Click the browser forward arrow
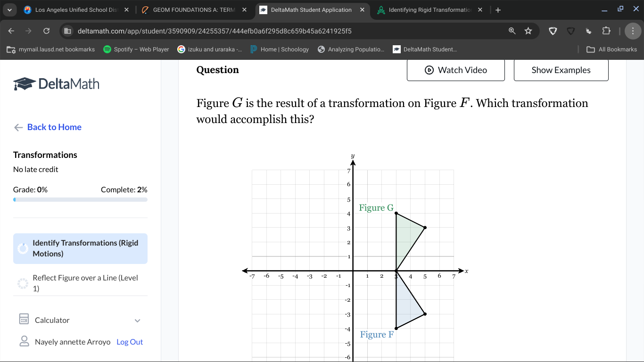This screenshot has width=644, height=362. pos(28,31)
